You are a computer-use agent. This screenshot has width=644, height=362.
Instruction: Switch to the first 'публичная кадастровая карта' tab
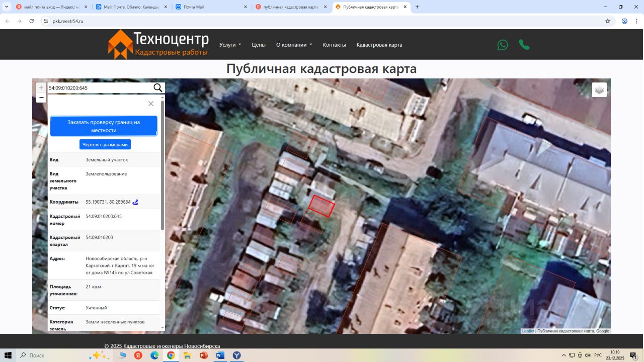coord(291,7)
